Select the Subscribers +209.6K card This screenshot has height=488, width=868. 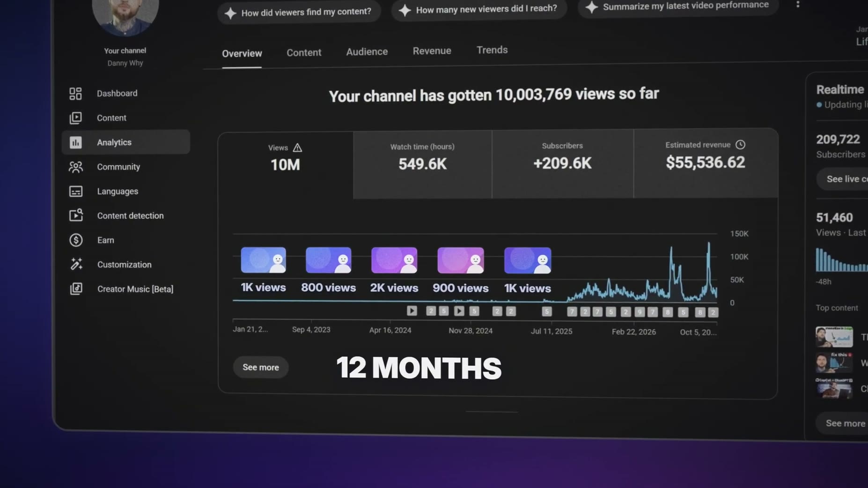point(562,163)
